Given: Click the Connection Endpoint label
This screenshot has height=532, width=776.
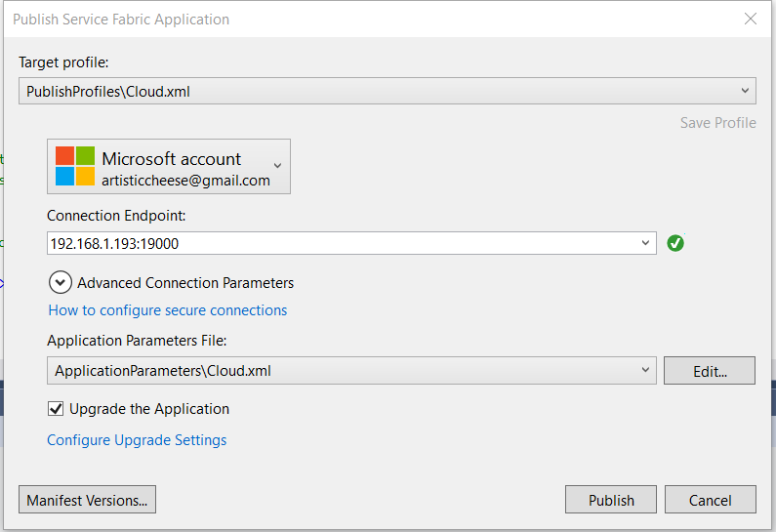Looking at the screenshot, I should point(116,216).
